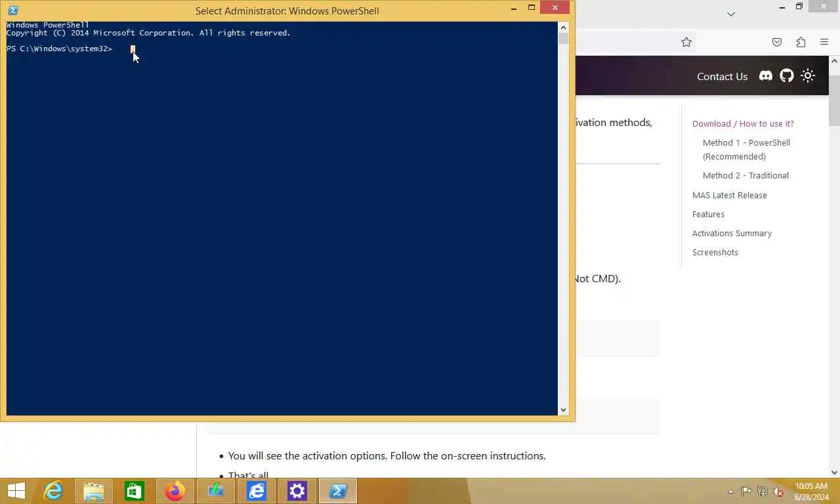The image size is (840, 504).
Task: Open the Windows Store taskbar icon
Action: click(135, 491)
